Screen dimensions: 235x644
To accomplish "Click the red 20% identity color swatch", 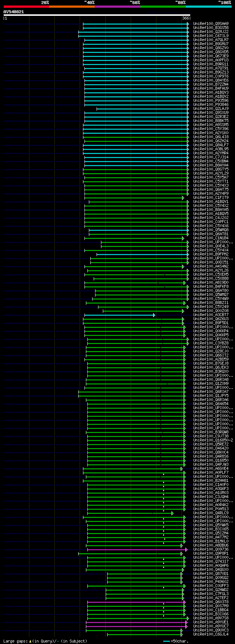I will pos(26,6).
